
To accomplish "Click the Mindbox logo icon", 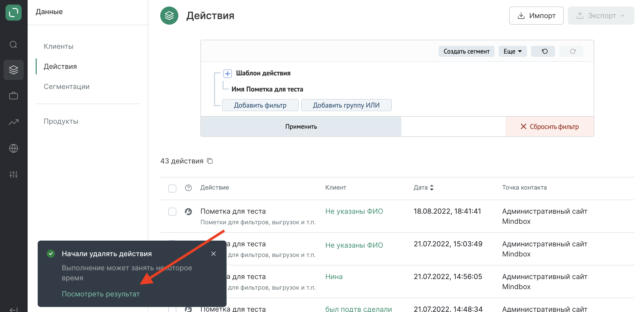I will click(x=14, y=13).
